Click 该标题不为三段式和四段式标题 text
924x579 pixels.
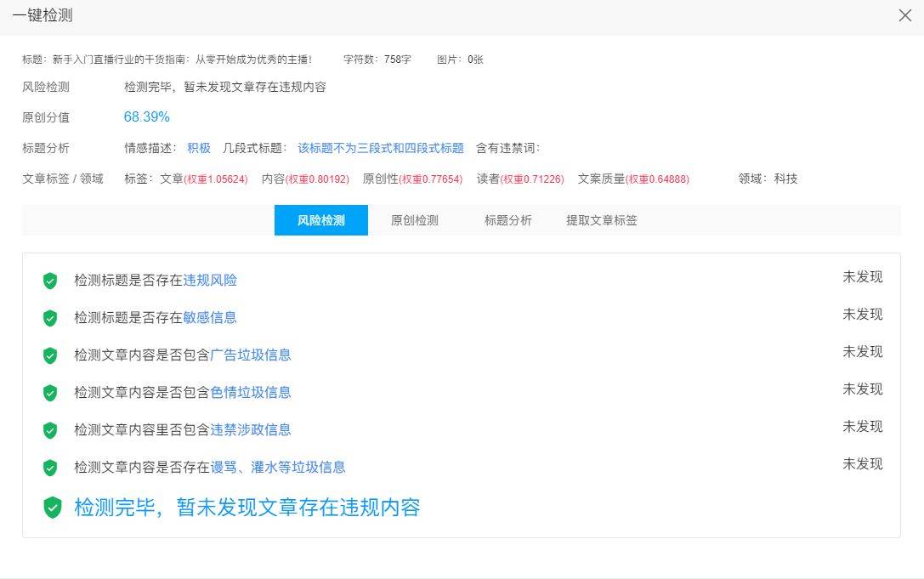[x=381, y=148]
